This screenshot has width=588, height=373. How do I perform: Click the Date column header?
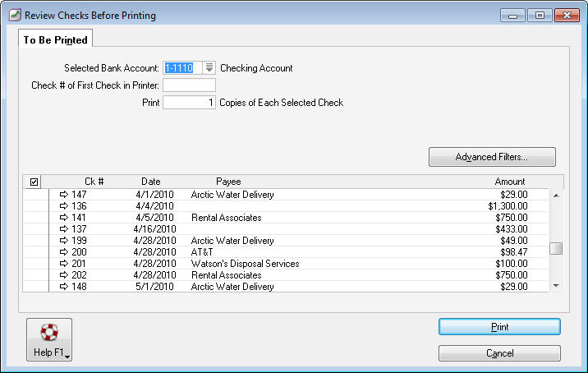pyautogui.click(x=151, y=182)
